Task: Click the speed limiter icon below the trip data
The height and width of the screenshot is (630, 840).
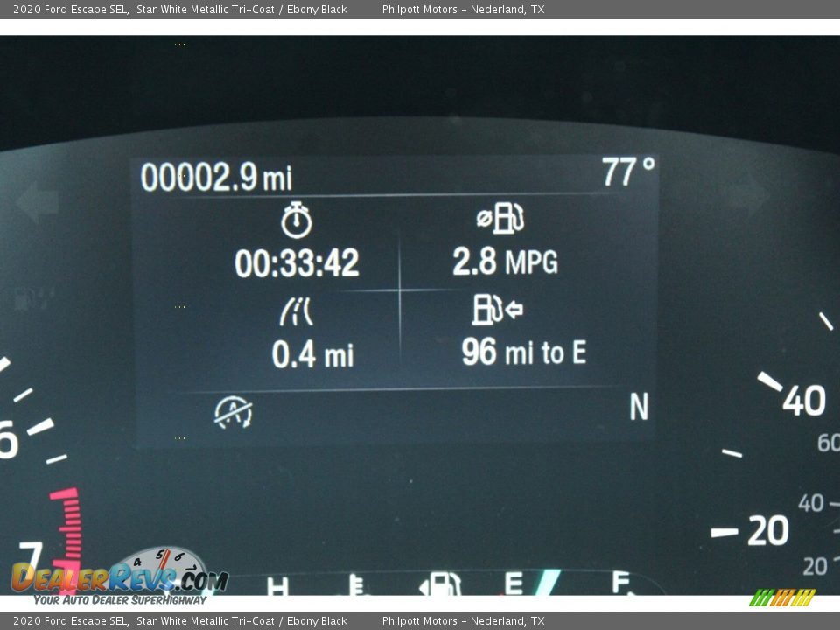Action: pyautogui.click(x=234, y=411)
